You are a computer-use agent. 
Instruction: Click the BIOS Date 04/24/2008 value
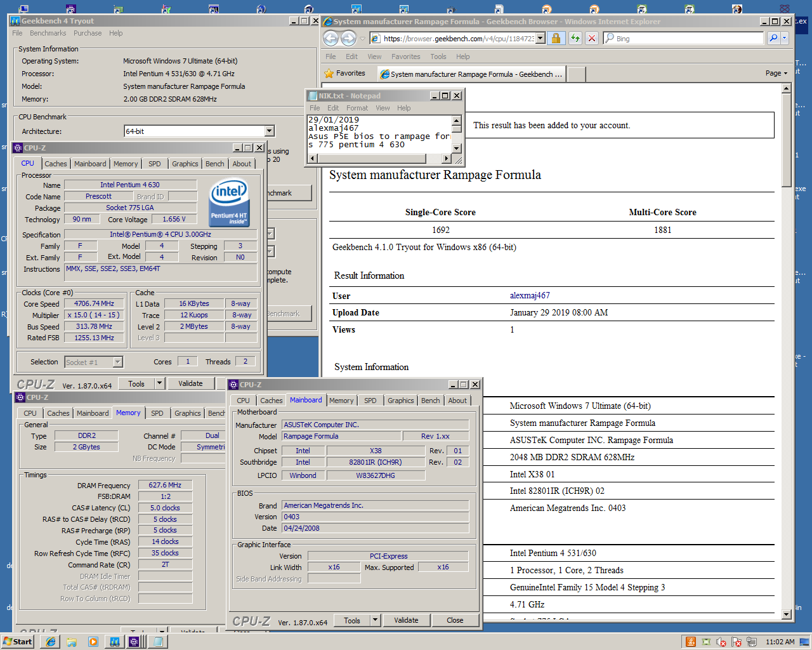click(376, 528)
